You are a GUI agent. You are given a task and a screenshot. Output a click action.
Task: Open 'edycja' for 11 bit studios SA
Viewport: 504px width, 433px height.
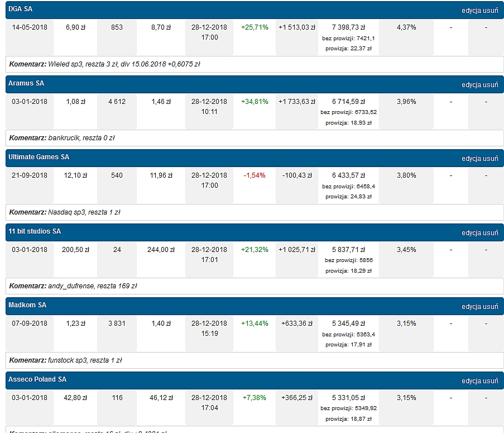(471, 233)
